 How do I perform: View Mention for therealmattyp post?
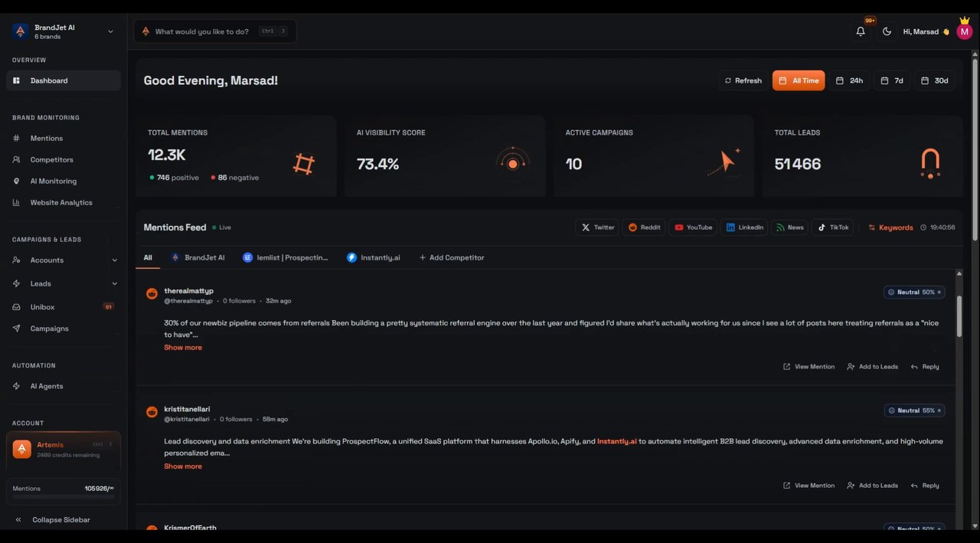coord(808,367)
